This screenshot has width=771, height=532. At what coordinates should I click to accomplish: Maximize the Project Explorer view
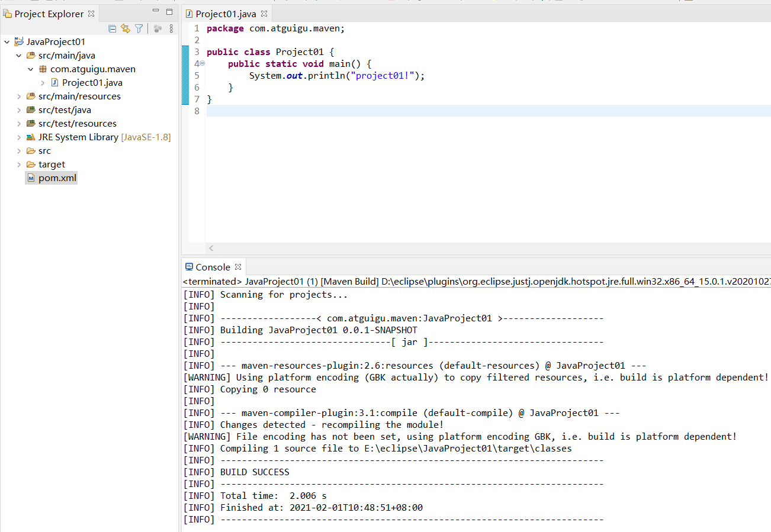(169, 12)
